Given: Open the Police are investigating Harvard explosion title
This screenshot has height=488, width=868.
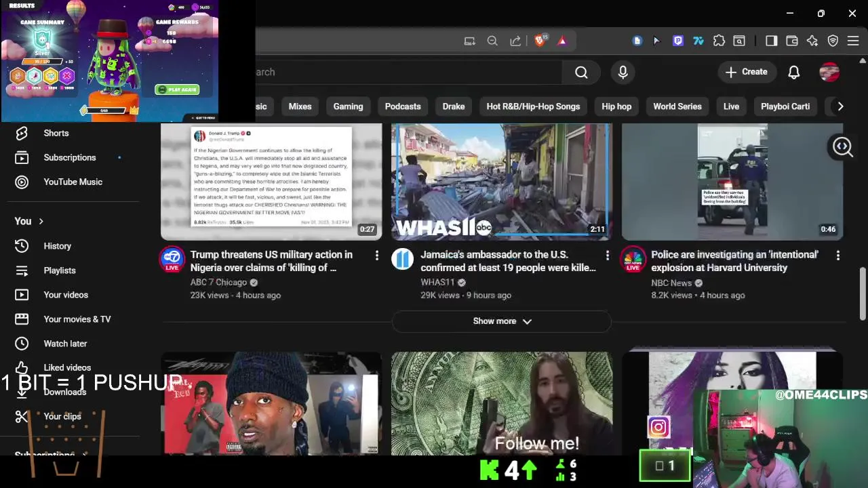Looking at the screenshot, I should [734, 261].
